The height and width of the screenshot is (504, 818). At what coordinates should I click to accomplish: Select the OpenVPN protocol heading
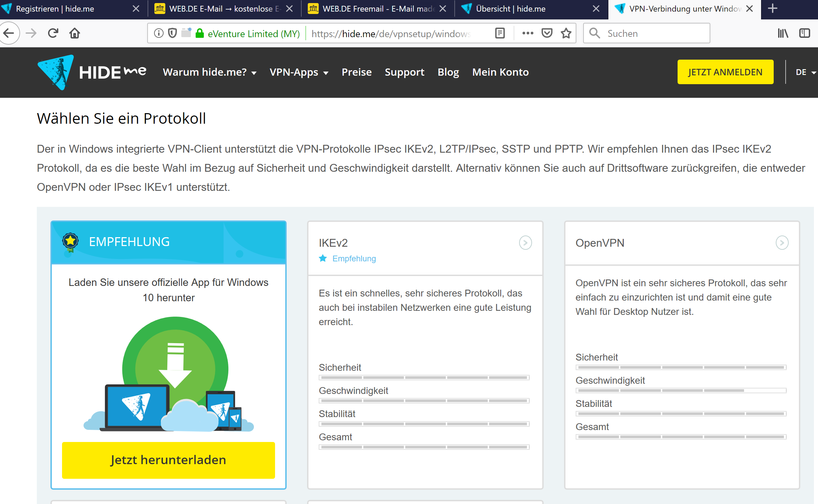(600, 243)
